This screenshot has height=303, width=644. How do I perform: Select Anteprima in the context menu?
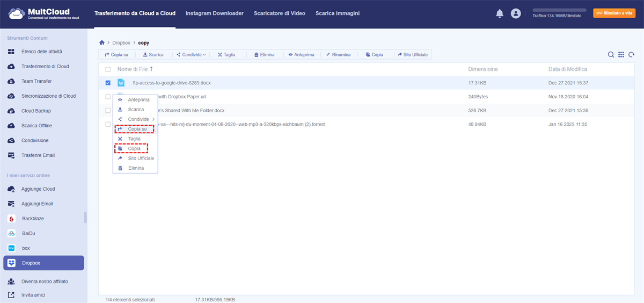(x=135, y=99)
